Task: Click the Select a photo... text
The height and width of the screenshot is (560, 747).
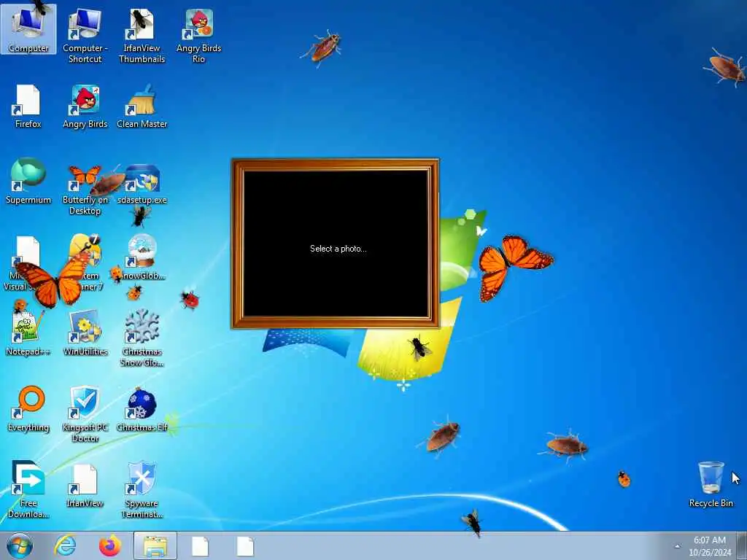Action: click(338, 249)
